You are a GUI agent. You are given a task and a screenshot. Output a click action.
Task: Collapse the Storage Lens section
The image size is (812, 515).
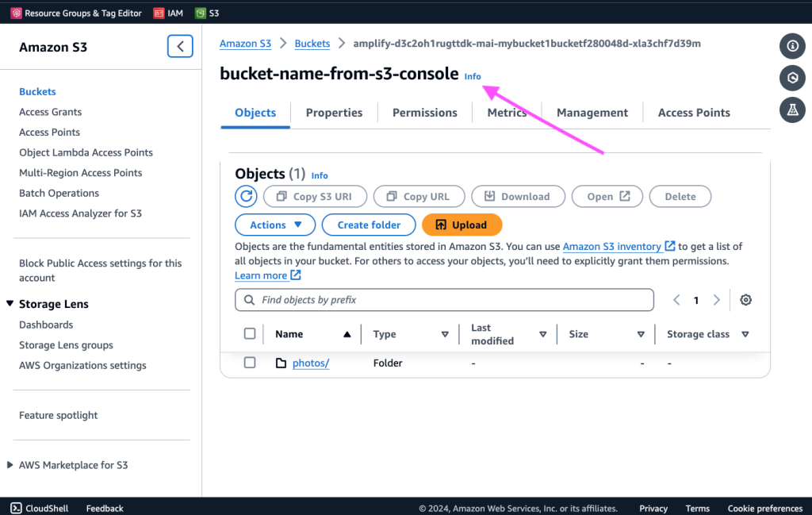tap(10, 304)
